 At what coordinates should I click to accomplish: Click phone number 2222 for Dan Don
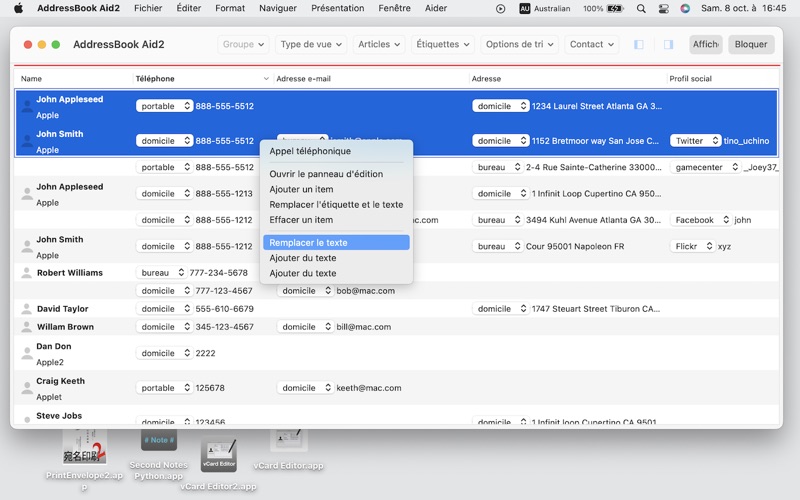pyautogui.click(x=205, y=353)
